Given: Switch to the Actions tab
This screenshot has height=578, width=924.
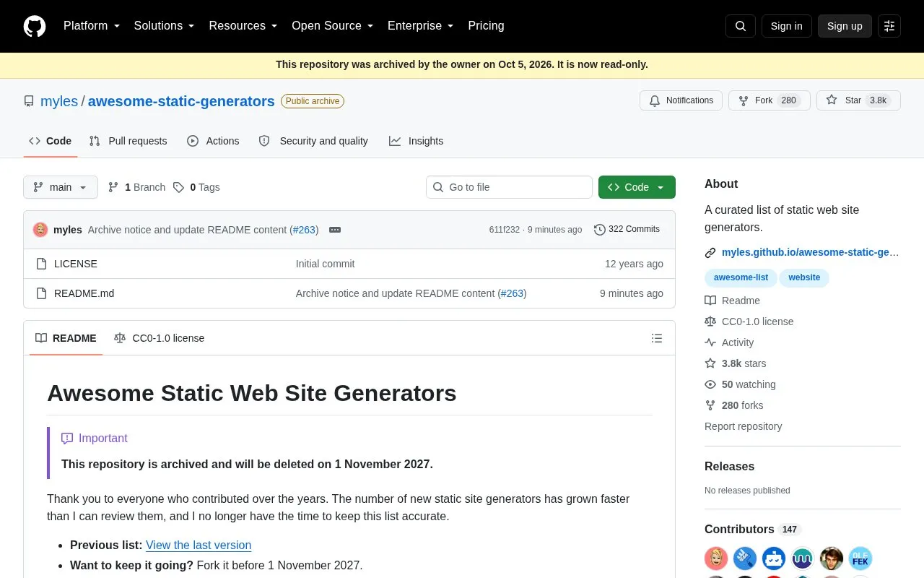Looking at the screenshot, I should tap(213, 141).
